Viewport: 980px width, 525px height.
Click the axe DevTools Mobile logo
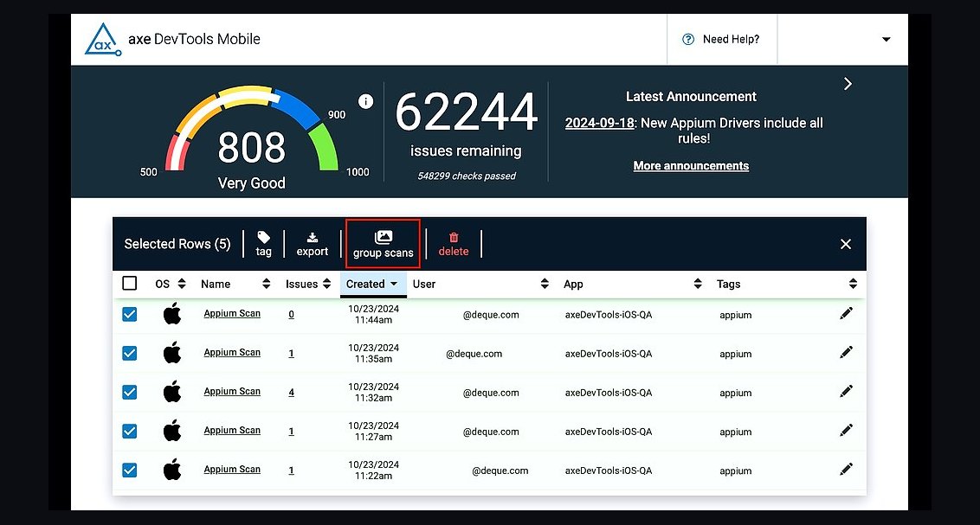pyautogui.click(x=103, y=39)
